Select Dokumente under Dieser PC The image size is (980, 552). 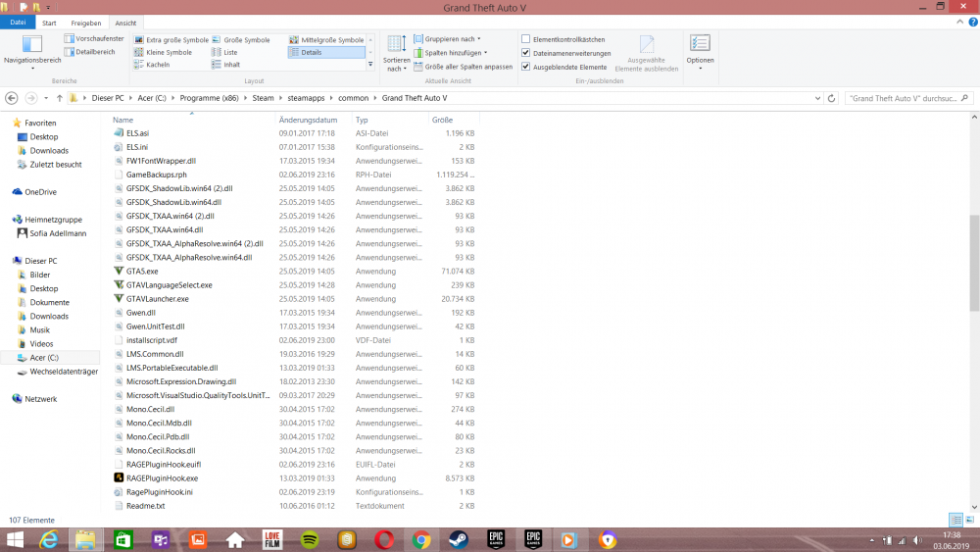49,303
